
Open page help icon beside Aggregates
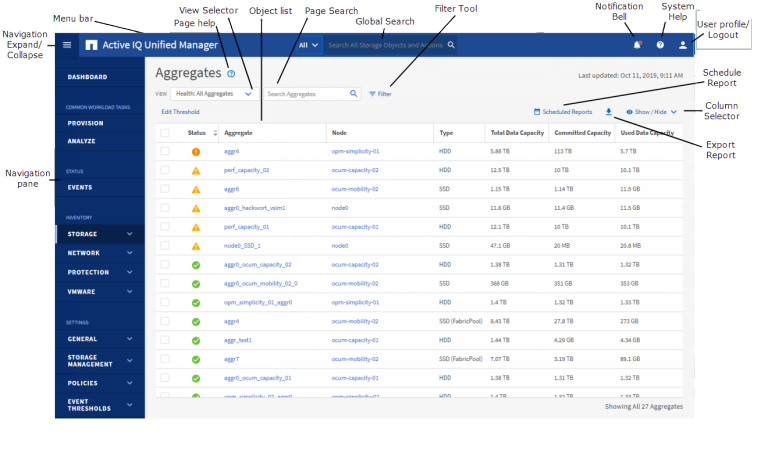(x=231, y=74)
